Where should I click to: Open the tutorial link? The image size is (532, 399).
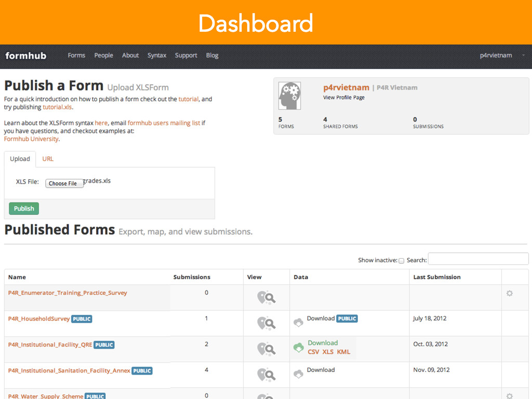pyautogui.click(x=188, y=99)
